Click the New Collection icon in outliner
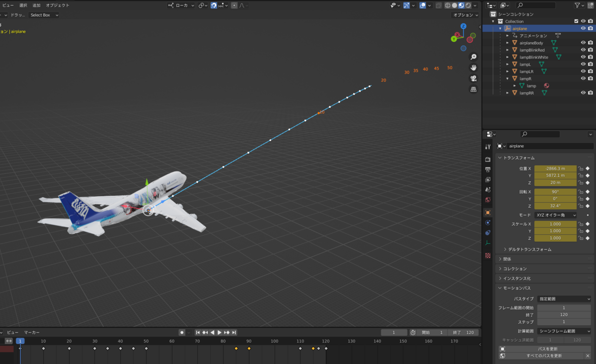 point(591,5)
